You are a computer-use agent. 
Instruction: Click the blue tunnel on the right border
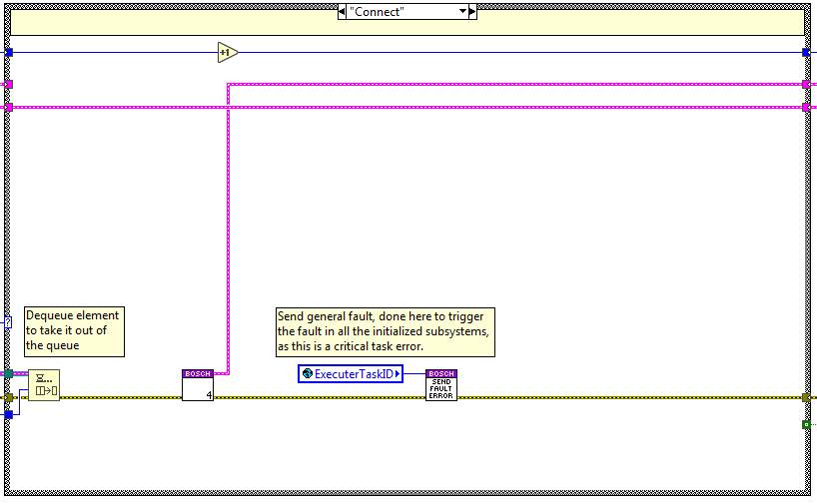[806, 53]
